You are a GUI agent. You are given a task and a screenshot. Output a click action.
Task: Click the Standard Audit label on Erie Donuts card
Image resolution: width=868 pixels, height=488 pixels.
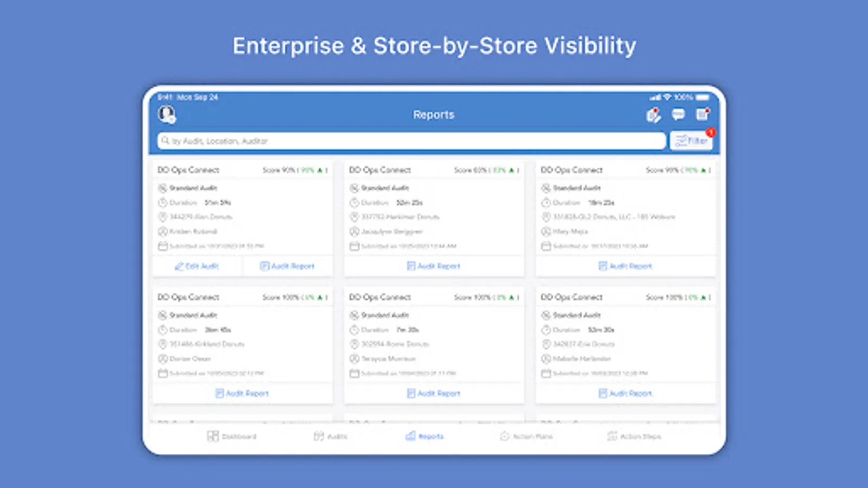pos(577,315)
